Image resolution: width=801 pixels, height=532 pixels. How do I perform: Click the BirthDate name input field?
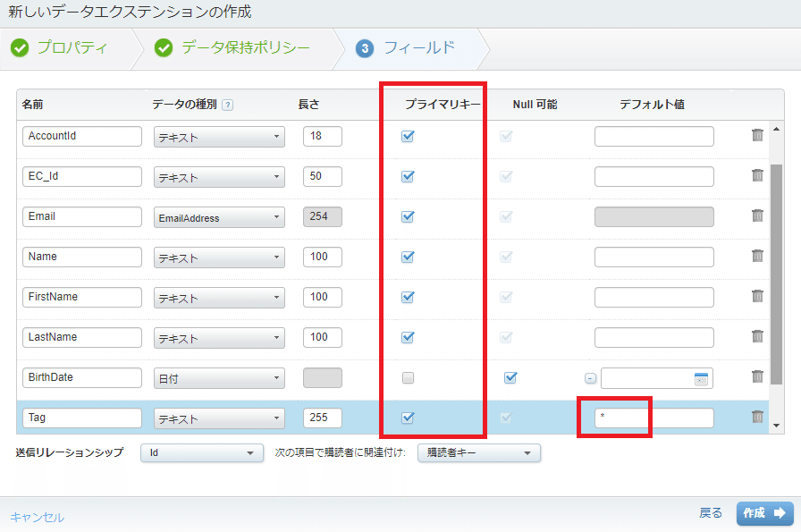coord(81,377)
